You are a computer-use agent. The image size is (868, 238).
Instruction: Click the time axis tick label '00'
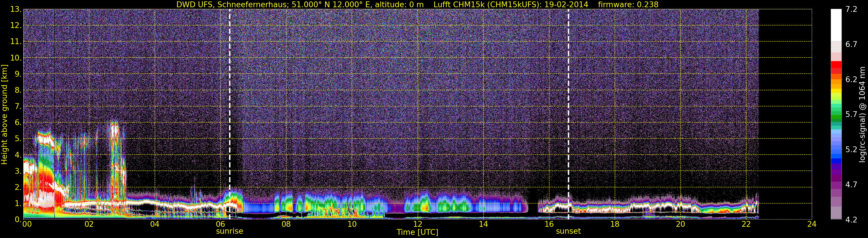(x=27, y=224)
